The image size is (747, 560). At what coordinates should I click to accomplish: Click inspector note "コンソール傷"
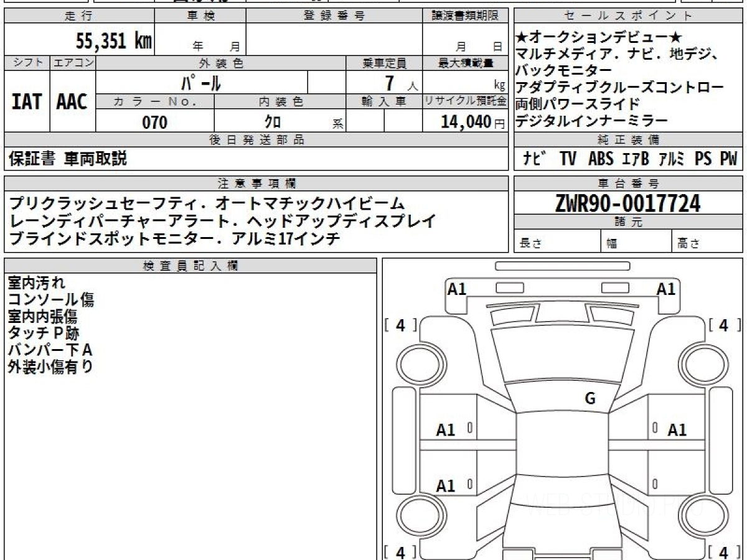[51, 300]
